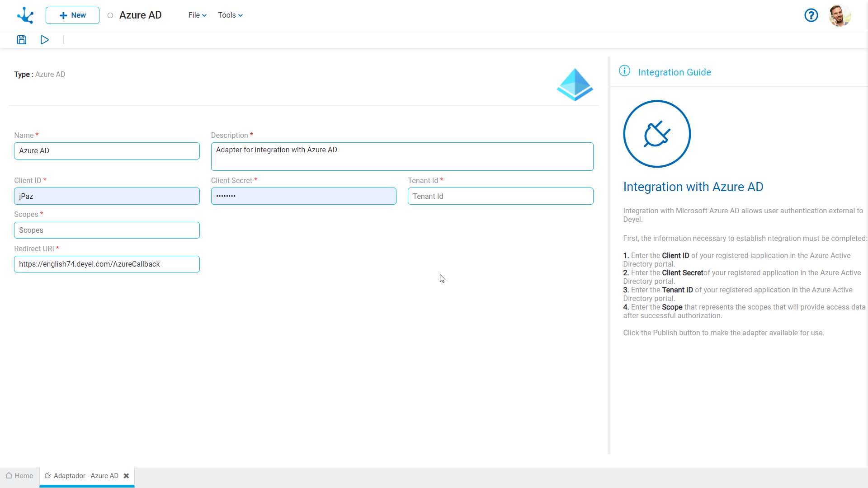Switch to the Home tab
The width and height of the screenshot is (868, 488).
(x=19, y=476)
